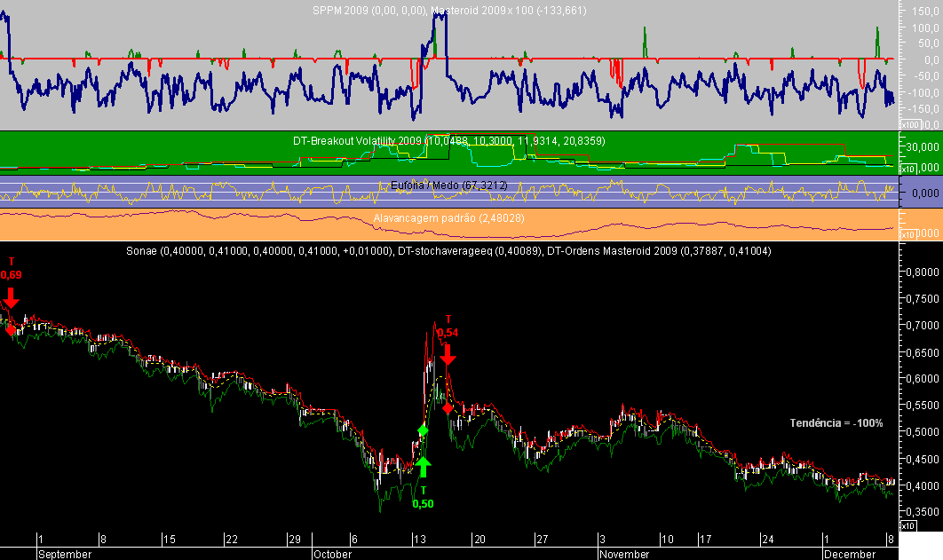
Task: Select the green diamond marker on the price chart
Action: coord(423,430)
